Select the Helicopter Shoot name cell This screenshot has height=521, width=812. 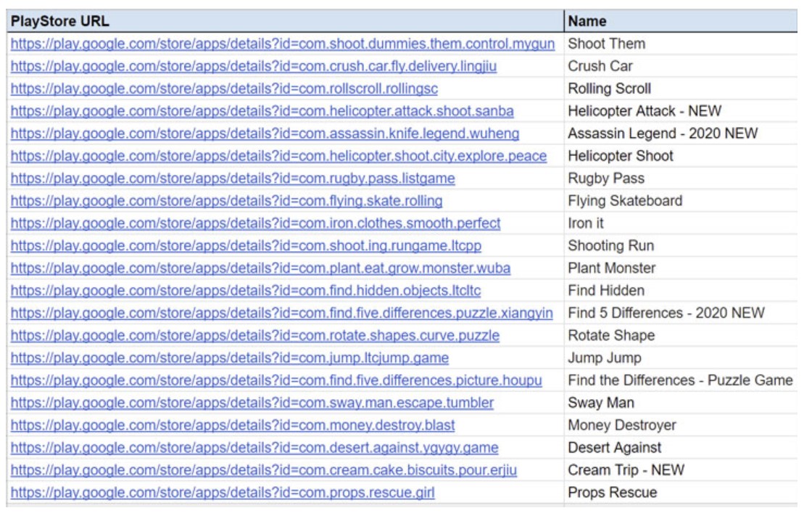[x=681, y=156]
